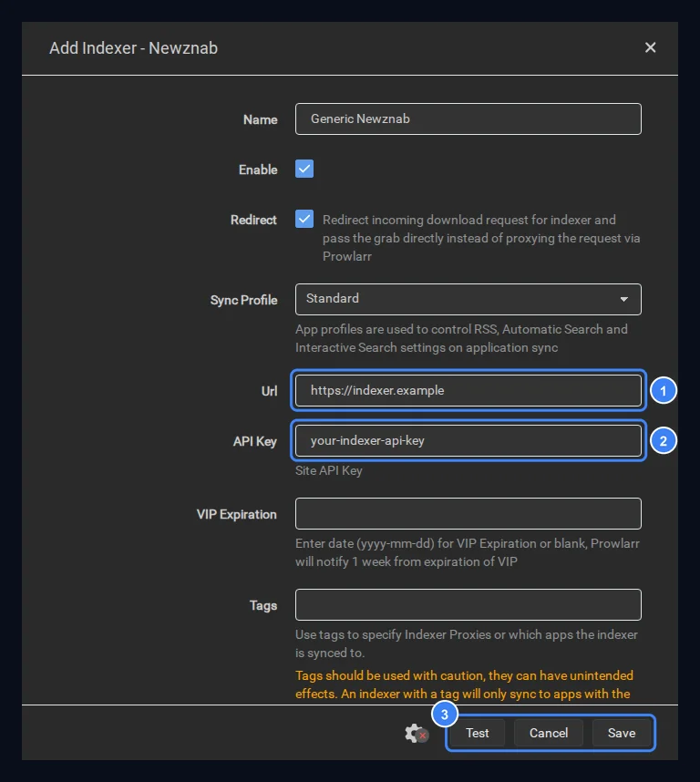Click into the API Key field
This screenshot has width=700, height=782.
point(468,441)
